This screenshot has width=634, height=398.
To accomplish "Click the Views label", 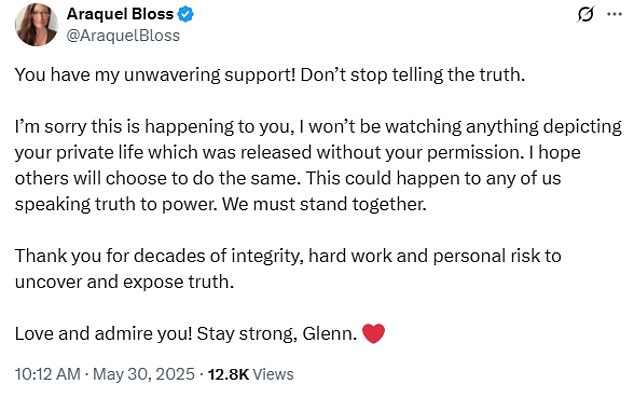I will coord(273,375).
